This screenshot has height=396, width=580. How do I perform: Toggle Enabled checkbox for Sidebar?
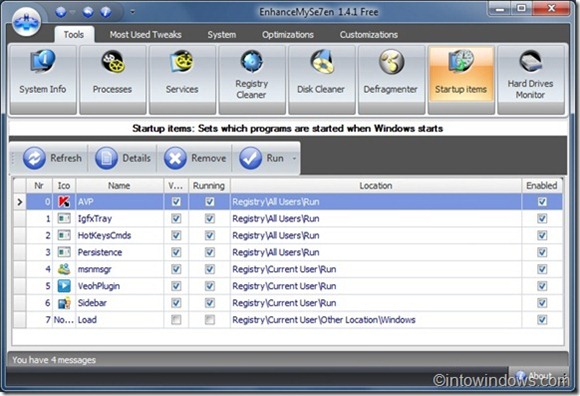point(542,303)
